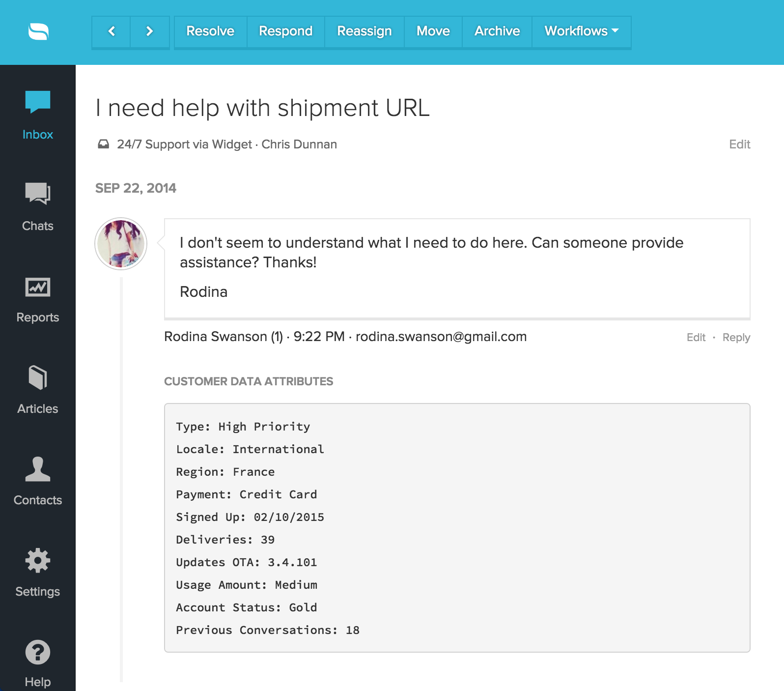Expand the Workflows dropdown menu

click(581, 31)
